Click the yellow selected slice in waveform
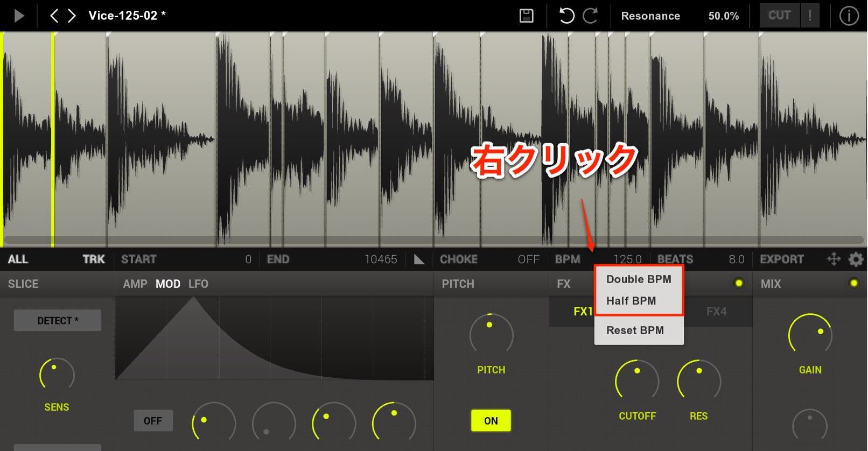 pos(27,139)
